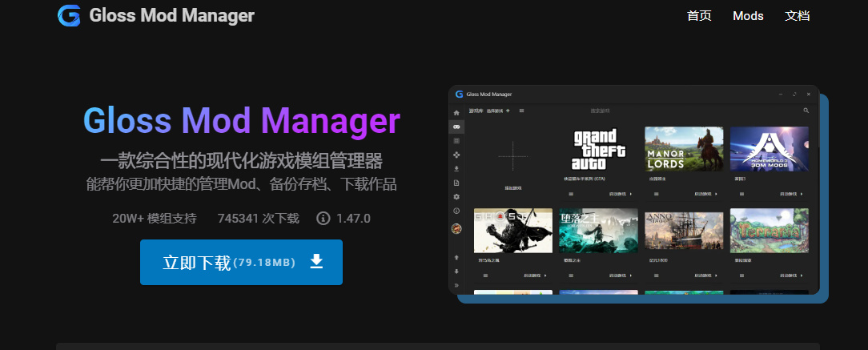Select gamepad library icon in preview sidebar
Viewport: 868px width, 350px height.
click(x=456, y=127)
